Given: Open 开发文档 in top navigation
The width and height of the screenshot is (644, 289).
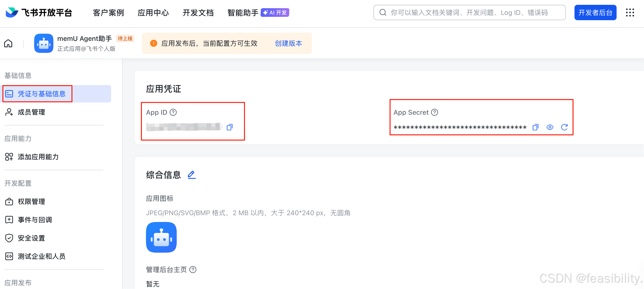Looking at the screenshot, I should 198,13.
